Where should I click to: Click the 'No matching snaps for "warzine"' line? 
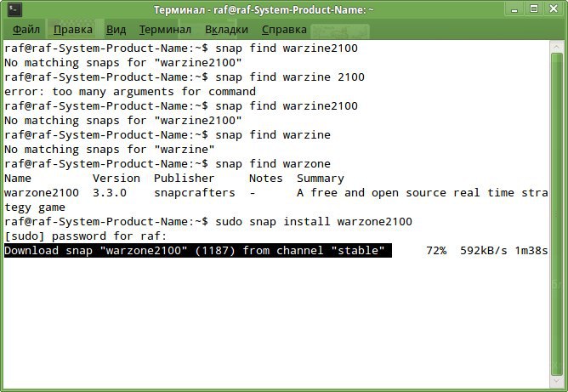click(x=110, y=150)
